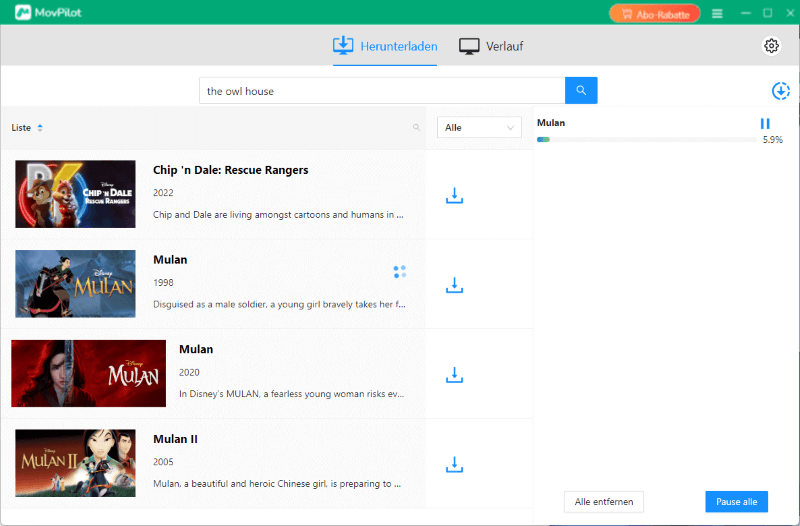Image resolution: width=800 pixels, height=526 pixels.
Task: Click the Mulan download progress bar
Action: (x=647, y=139)
